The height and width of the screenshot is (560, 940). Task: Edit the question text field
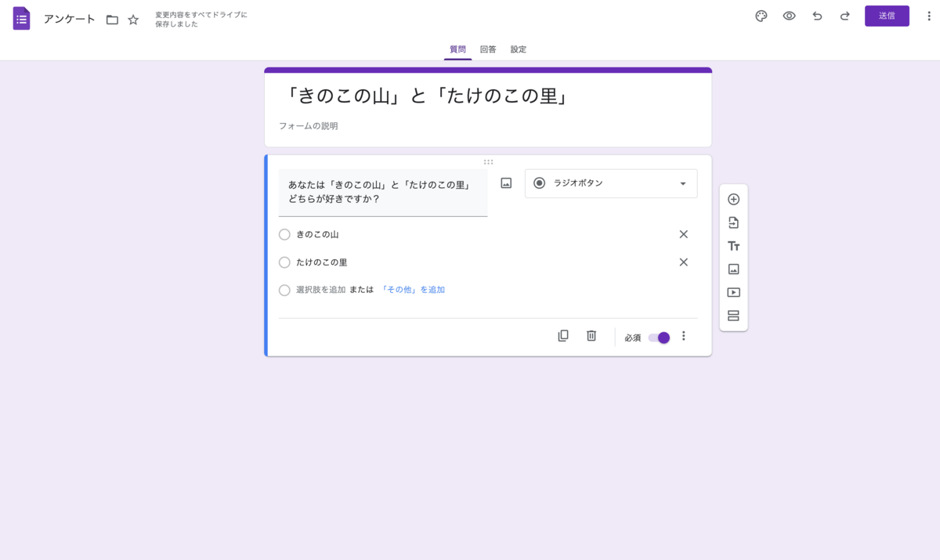tap(383, 193)
